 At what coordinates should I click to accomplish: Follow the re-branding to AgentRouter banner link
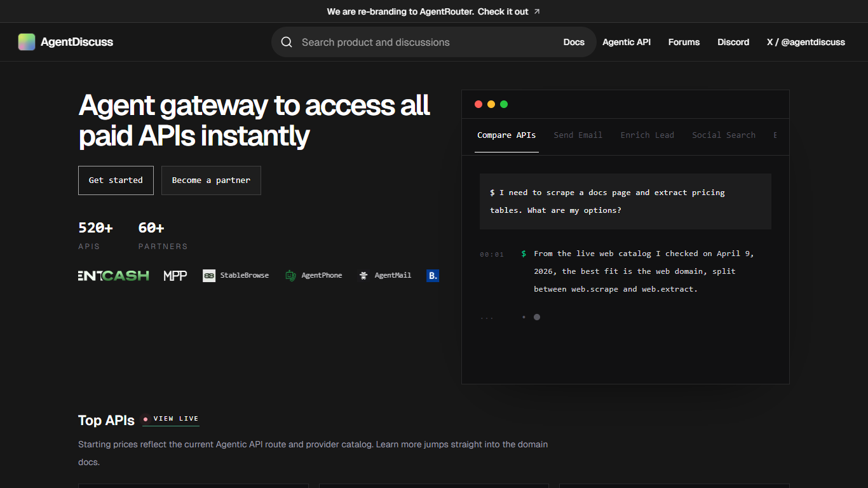click(433, 11)
